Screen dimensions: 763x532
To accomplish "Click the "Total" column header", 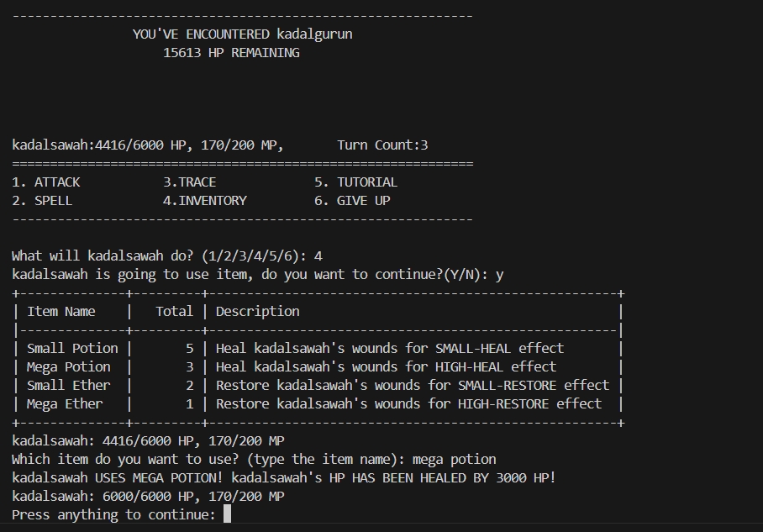I will (x=174, y=311).
